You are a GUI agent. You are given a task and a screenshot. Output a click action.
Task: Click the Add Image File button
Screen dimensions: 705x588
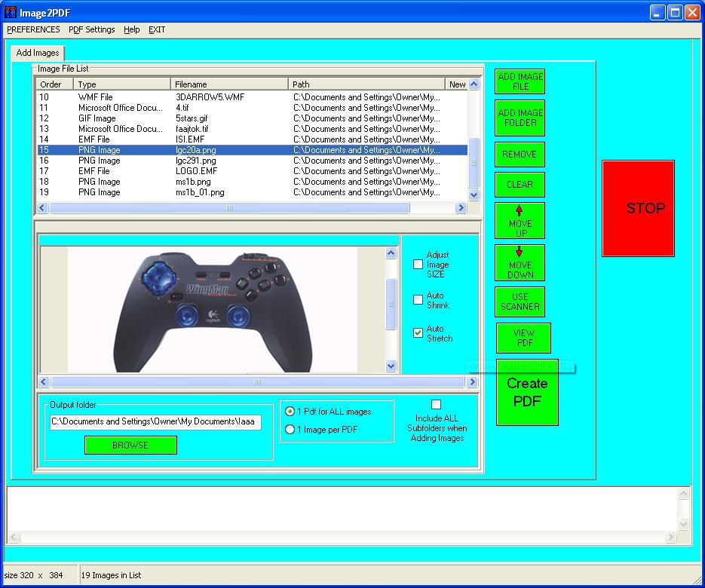520,81
